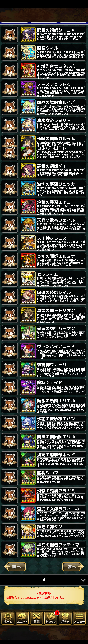
Task: Open the ヴァンパイアロード entry
Action: tap(53, 351)
